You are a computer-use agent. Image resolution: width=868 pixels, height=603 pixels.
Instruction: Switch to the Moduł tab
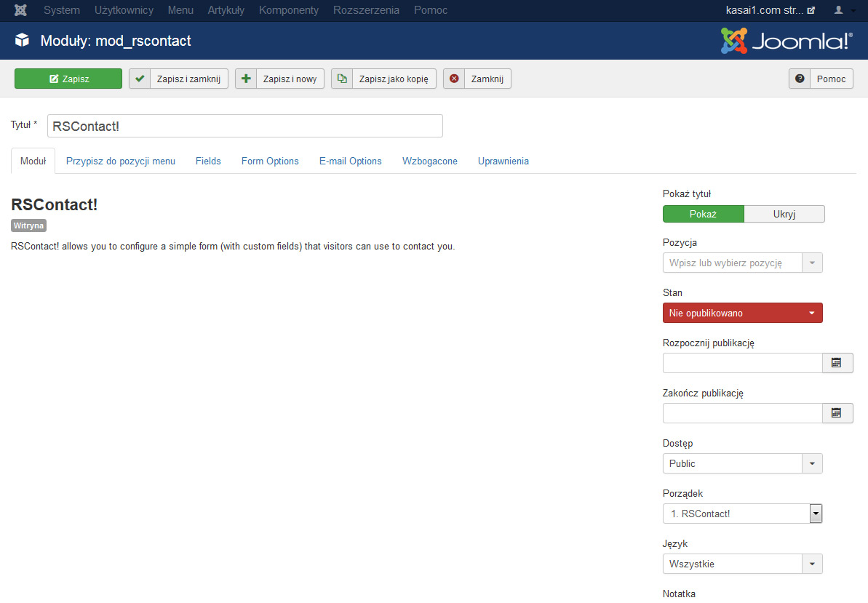tap(33, 161)
